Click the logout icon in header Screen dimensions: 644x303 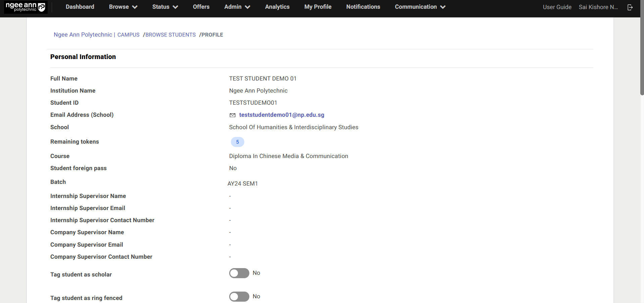630,7
